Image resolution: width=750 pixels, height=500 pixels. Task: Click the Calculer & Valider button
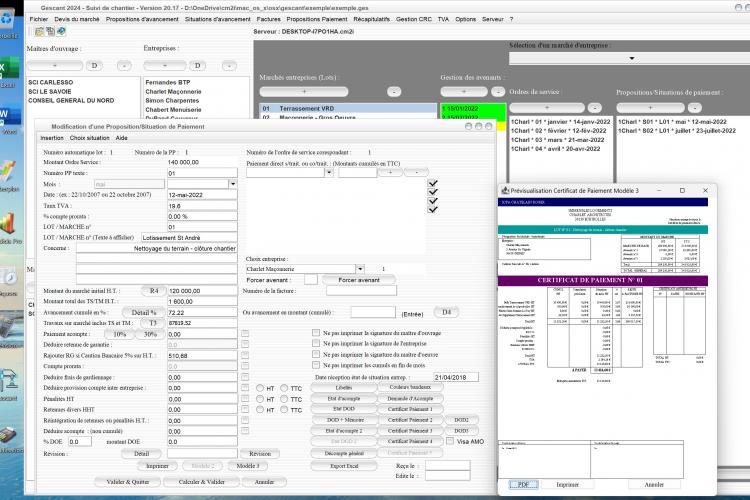pos(201,482)
